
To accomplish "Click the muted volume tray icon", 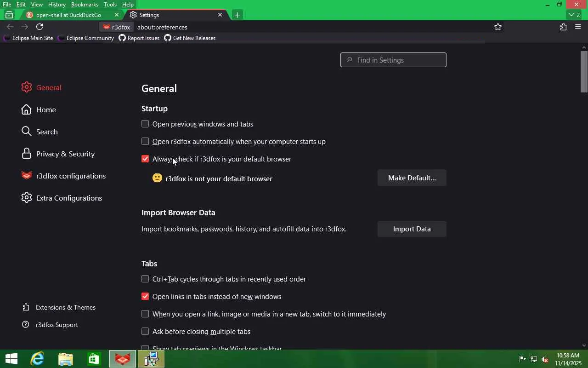I will [x=545, y=359].
